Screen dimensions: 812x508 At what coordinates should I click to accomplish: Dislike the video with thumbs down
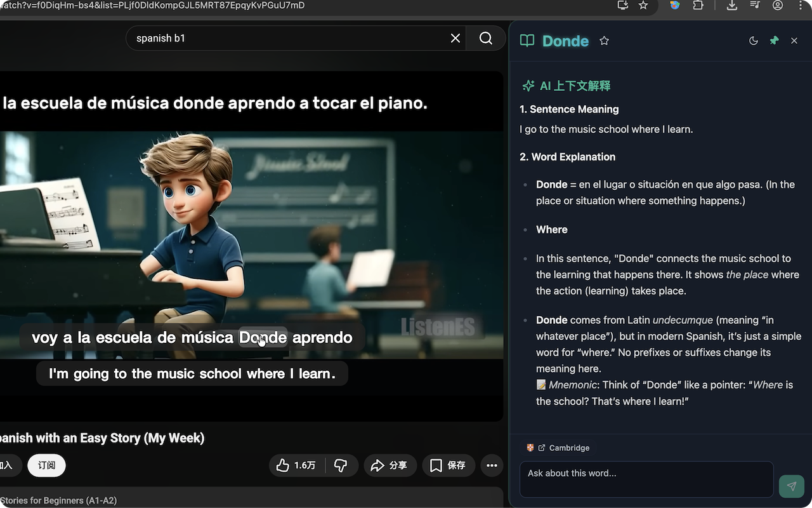[341, 465]
